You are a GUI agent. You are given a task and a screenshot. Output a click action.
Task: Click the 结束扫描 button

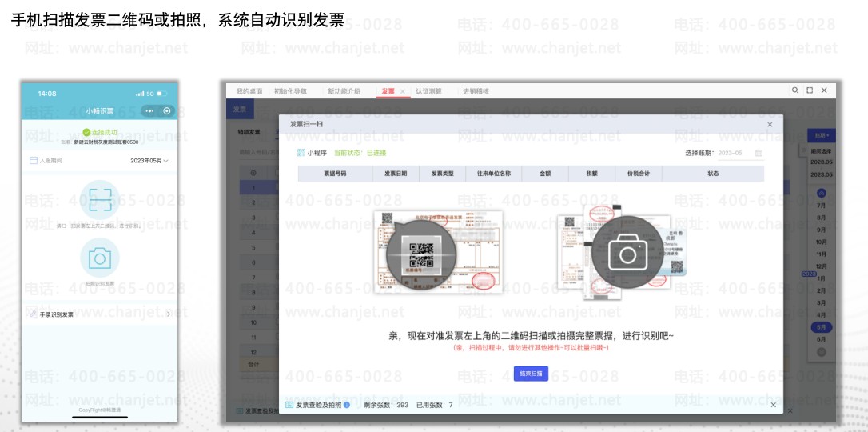point(531,374)
